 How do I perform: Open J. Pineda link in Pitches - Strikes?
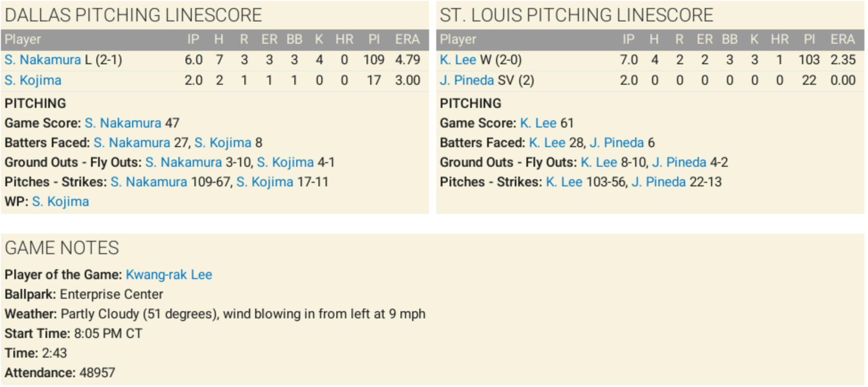click(x=658, y=182)
